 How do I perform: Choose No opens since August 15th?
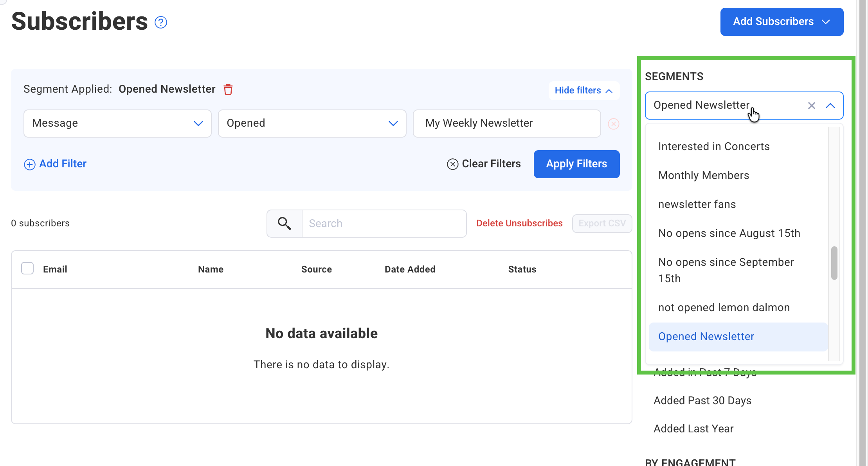729,233
